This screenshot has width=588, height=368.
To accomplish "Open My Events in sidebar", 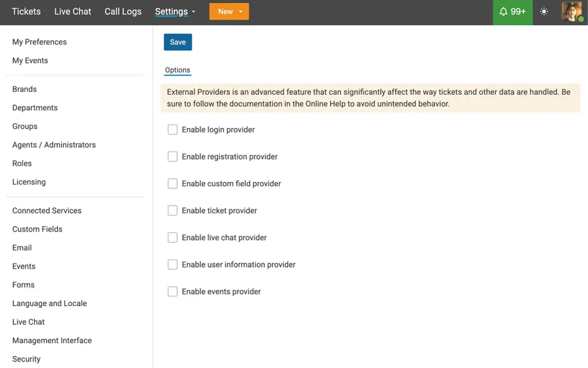I will (x=30, y=61).
